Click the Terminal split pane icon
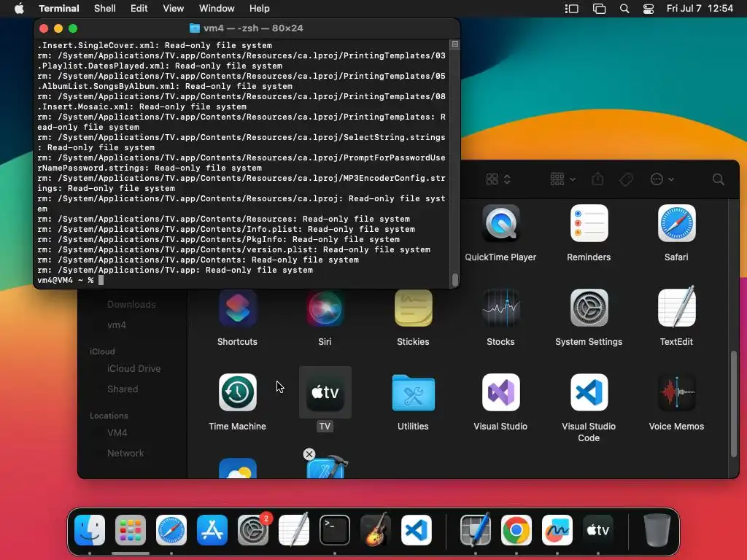 455,44
